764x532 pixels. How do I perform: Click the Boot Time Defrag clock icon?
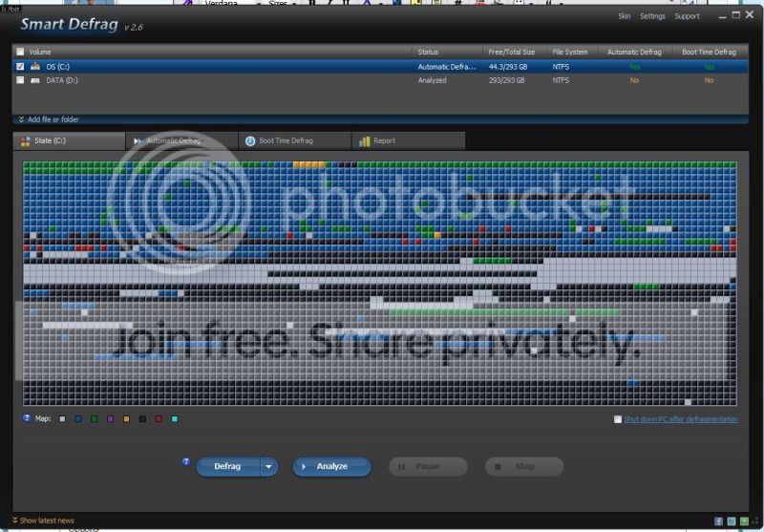point(250,140)
